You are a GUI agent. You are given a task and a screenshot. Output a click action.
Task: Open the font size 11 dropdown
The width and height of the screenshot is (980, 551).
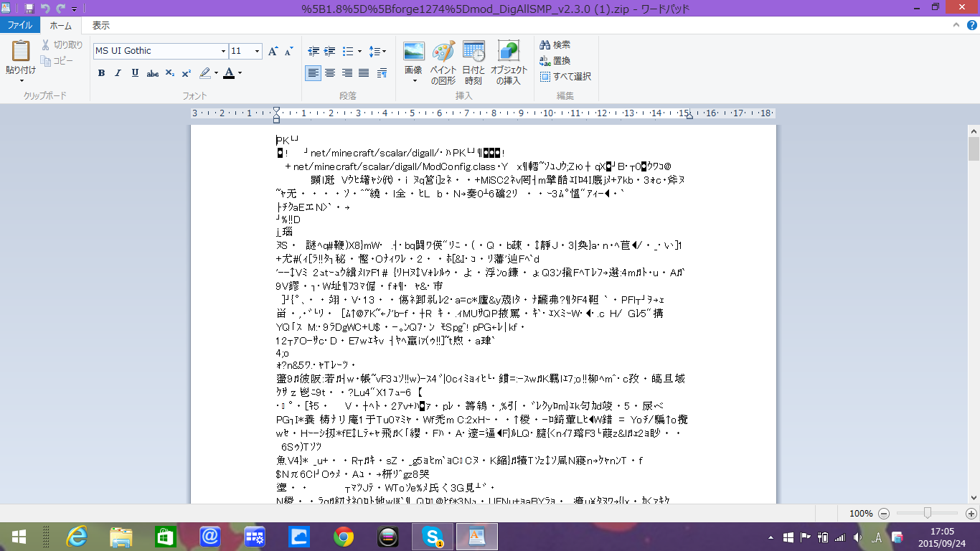pos(256,52)
